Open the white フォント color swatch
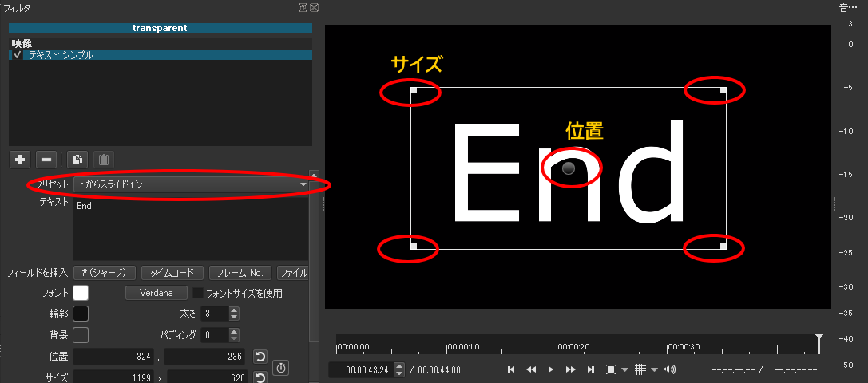The width and height of the screenshot is (868, 383). coord(81,293)
